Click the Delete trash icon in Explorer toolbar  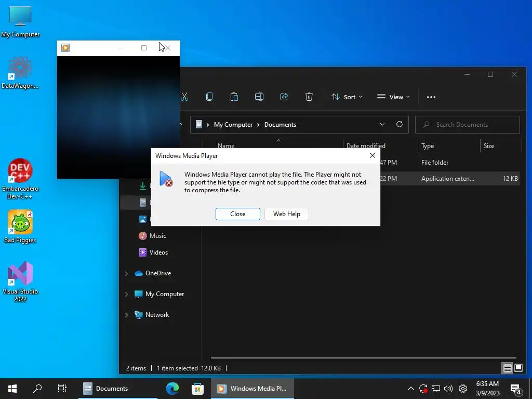point(309,97)
